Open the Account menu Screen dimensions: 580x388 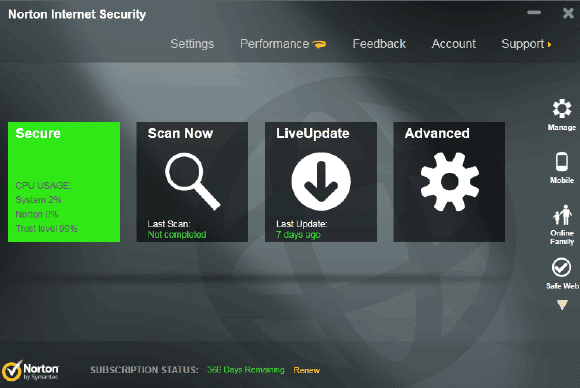[x=453, y=44]
